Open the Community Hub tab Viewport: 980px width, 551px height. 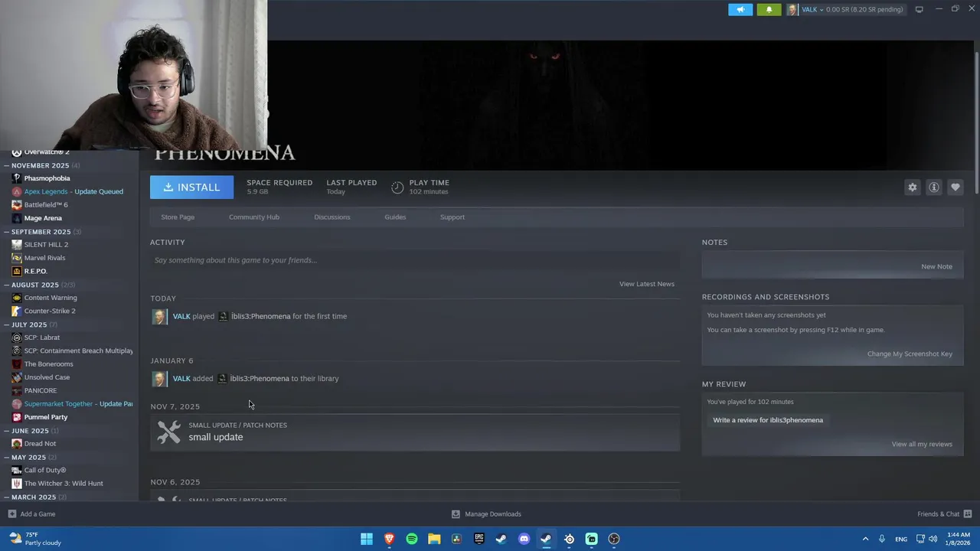tap(254, 217)
